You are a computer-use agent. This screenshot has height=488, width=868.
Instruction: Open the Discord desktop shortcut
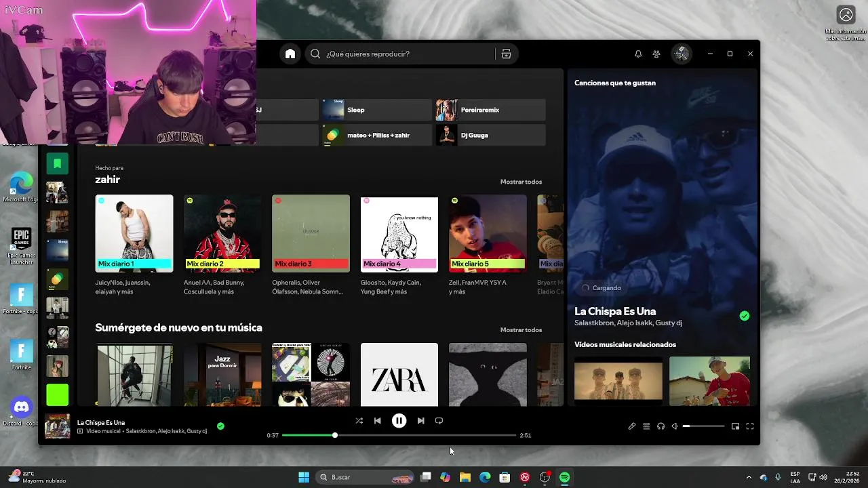(x=21, y=411)
